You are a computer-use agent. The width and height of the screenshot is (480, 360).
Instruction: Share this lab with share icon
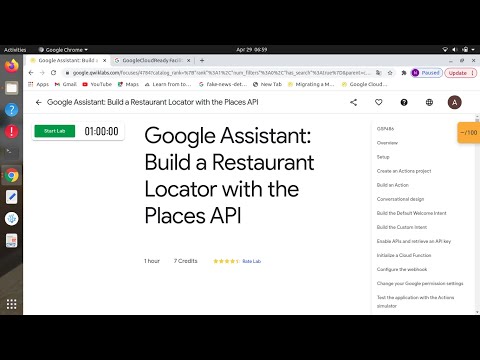(x=354, y=102)
